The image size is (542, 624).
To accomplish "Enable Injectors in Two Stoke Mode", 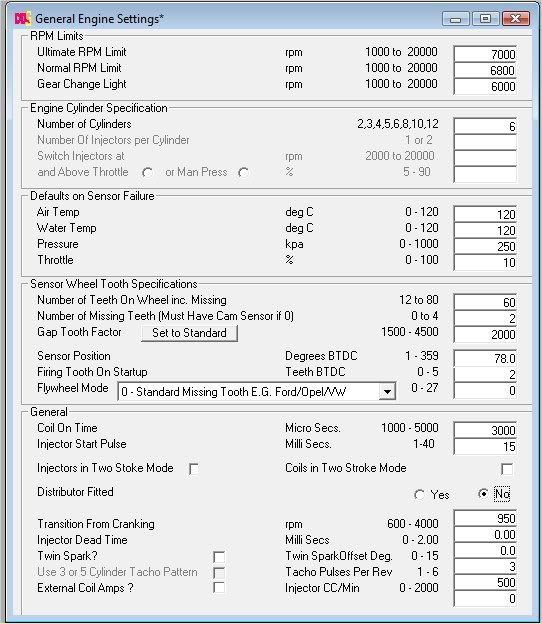I will (x=194, y=469).
